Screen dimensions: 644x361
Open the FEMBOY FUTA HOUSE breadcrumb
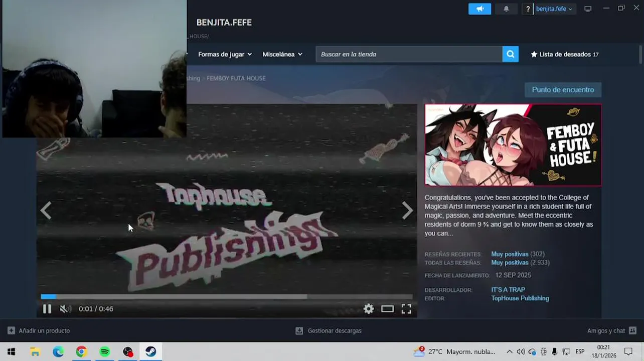pos(236,78)
